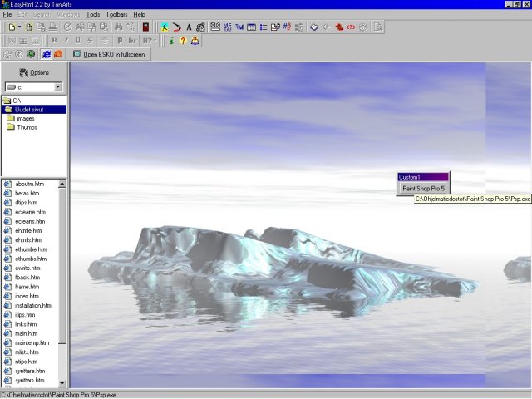The image size is (532, 399).
Task: Click the red book icon in toolbar
Action: pos(146,27)
